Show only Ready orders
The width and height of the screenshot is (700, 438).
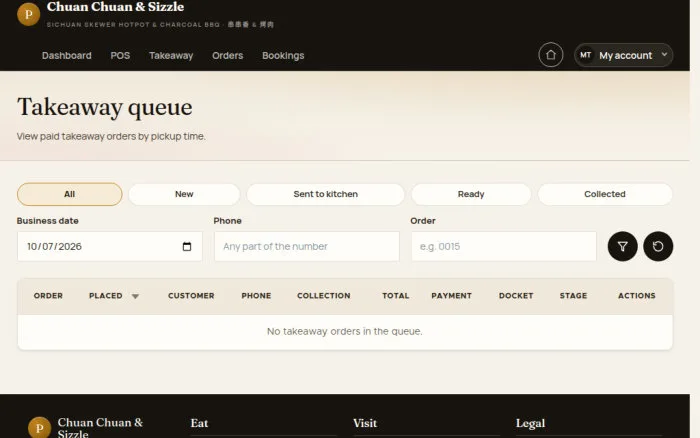tap(471, 194)
